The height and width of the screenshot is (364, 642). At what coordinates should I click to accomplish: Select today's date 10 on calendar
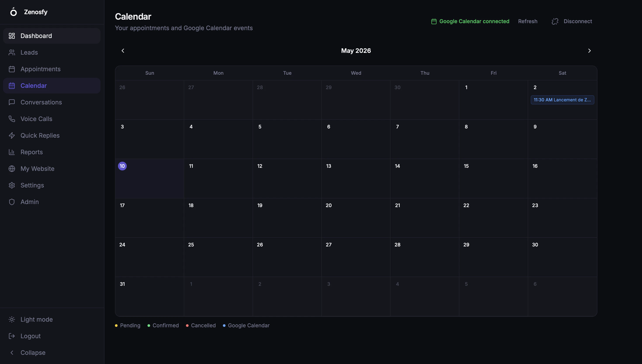click(122, 166)
